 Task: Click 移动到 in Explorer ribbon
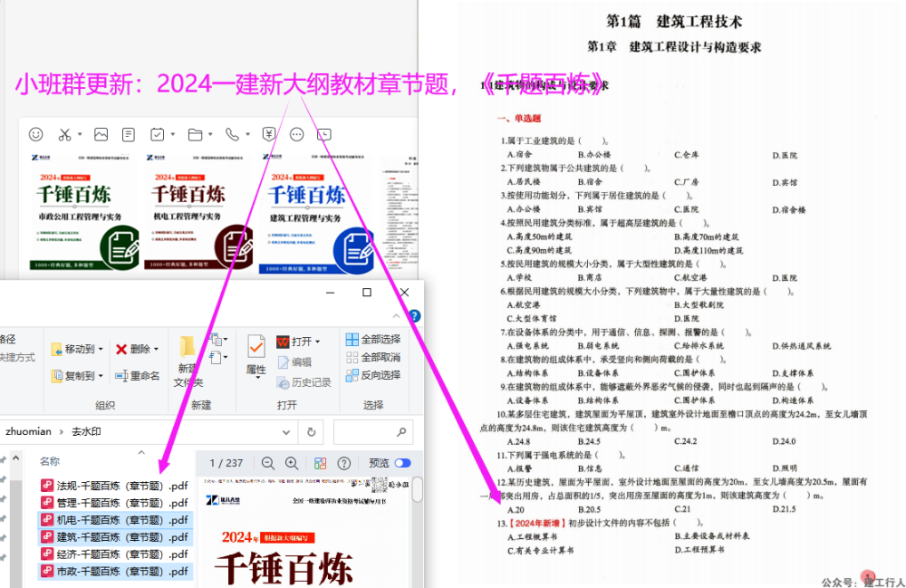point(77,349)
